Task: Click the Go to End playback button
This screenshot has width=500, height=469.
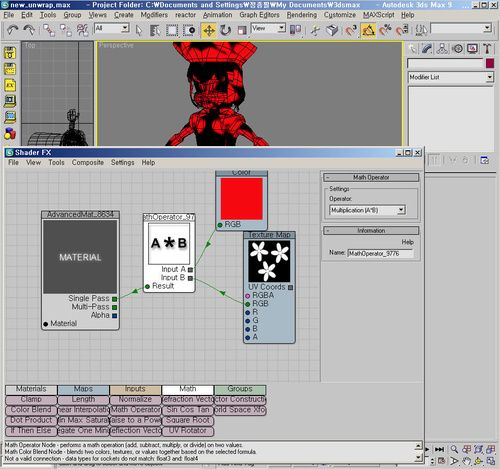Action: pos(439,449)
